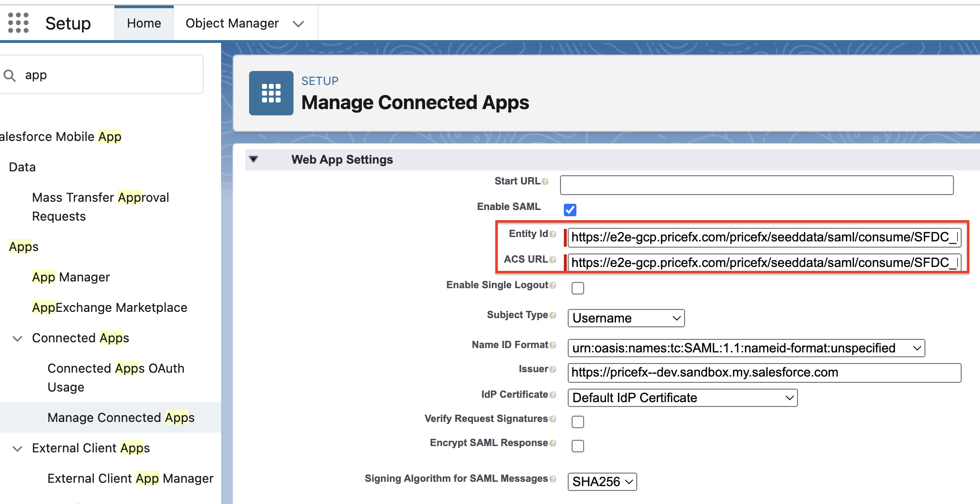This screenshot has width=980, height=504.
Task: Open App Manager in the sidebar
Action: point(71,277)
